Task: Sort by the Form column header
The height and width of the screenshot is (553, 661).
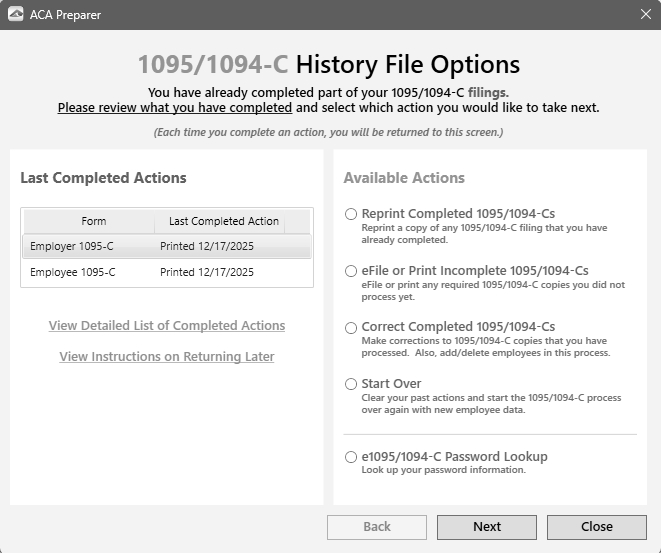Action: [93, 221]
